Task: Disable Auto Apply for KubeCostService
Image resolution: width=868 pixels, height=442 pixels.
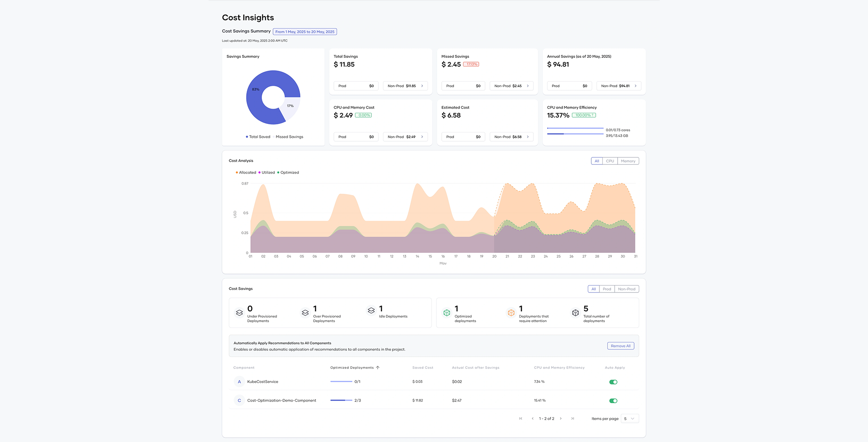Action: [x=613, y=382]
